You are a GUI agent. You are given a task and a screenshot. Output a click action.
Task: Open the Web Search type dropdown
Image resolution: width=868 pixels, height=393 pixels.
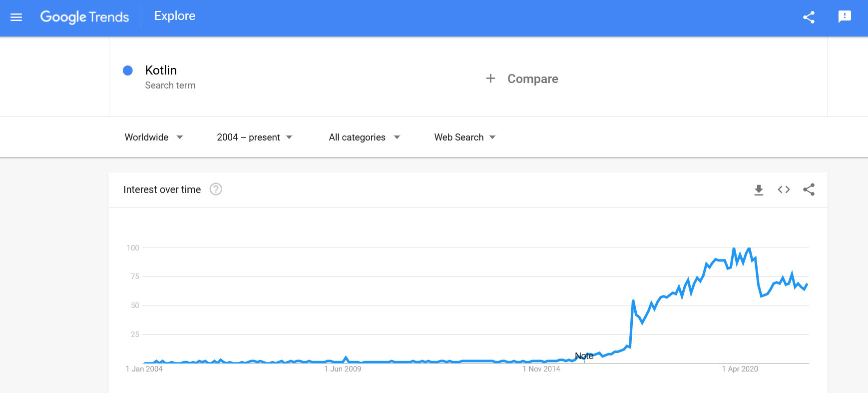[464, 137]
